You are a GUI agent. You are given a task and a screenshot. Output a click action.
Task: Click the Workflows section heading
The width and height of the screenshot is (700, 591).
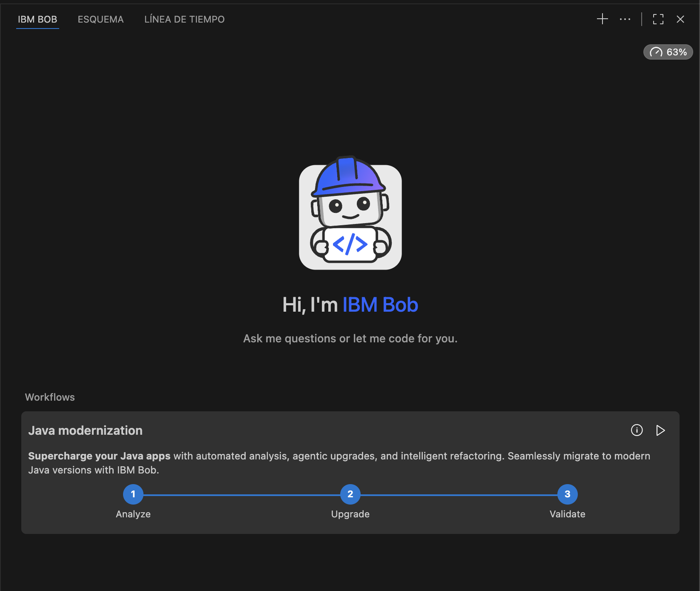tap(50, 397)
